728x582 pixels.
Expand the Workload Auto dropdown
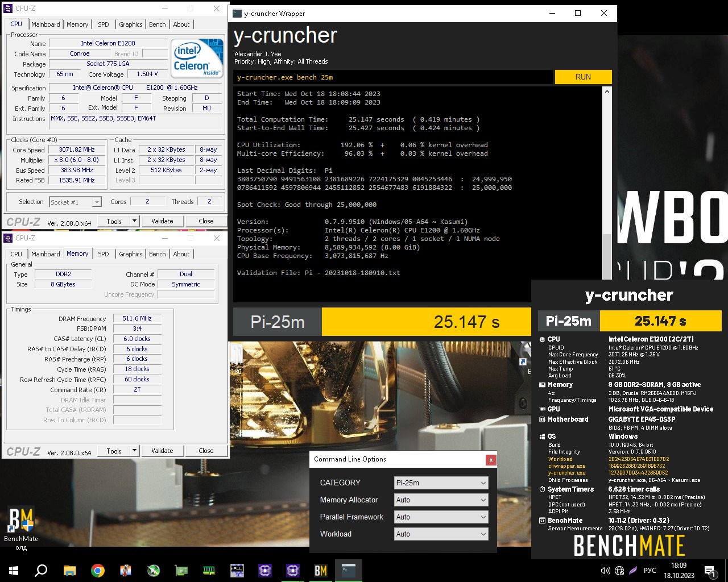click(x=441, y=534)
